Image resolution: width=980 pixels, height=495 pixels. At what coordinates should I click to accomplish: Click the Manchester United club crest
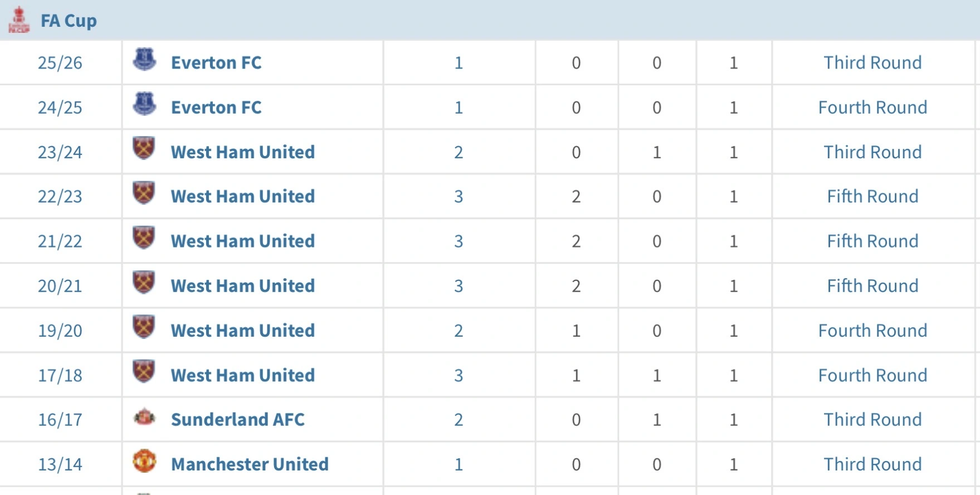click(x=144, y=461)
